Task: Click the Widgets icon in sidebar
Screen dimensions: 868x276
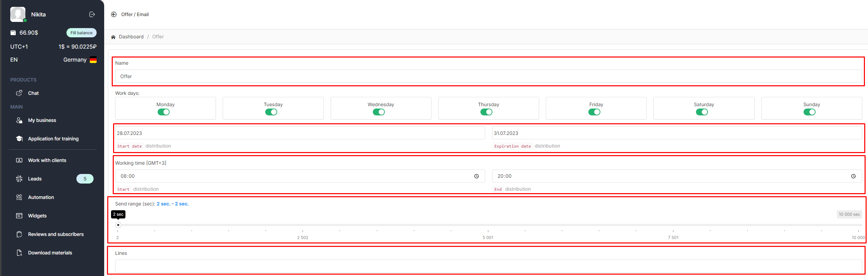Action: [19, 216]
